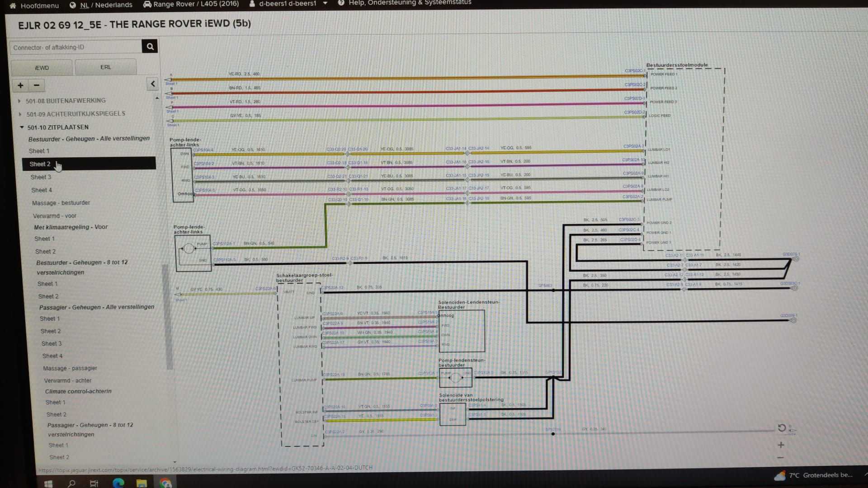868x488 pixels.
Task: Zoom in the wiring diagram
Action: coord(781,445)
